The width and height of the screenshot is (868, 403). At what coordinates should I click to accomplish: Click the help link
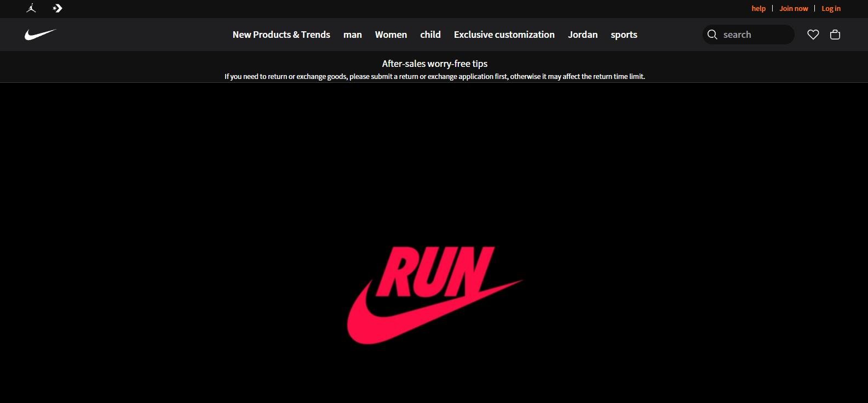[758, 8]
